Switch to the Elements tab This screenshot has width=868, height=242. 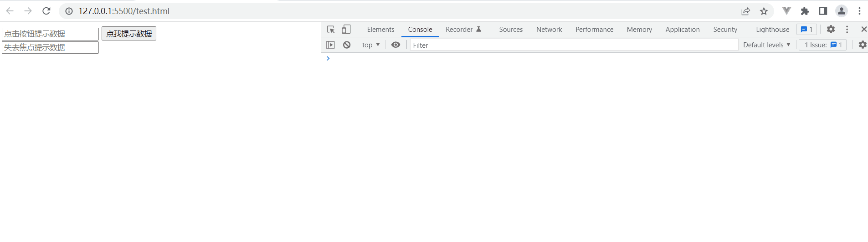coord(381,30)
